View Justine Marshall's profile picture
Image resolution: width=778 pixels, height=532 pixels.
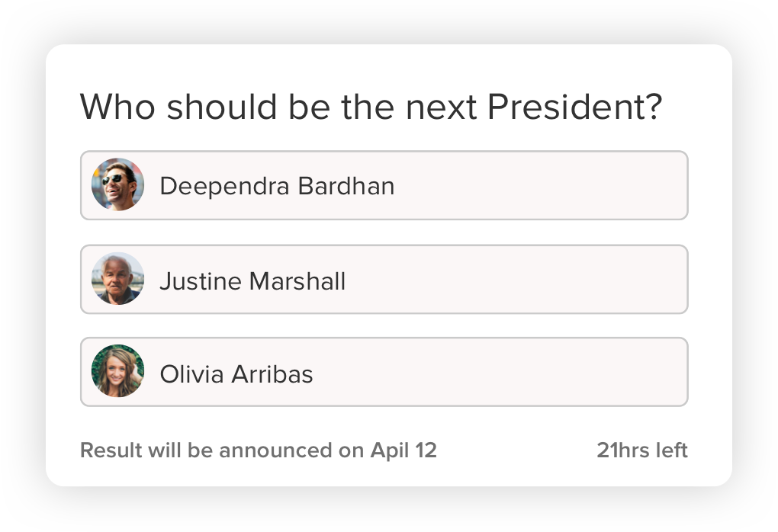coord(117,279)
